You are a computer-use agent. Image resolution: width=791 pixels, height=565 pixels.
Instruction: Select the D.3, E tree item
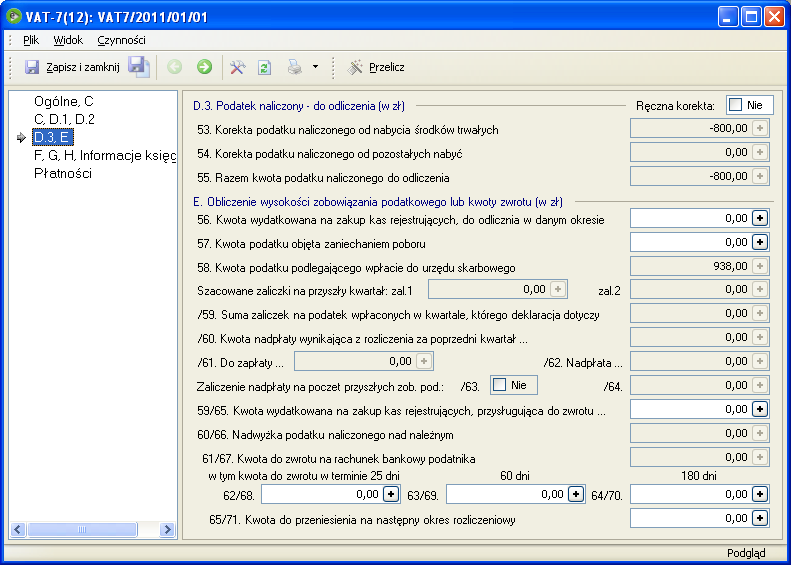pos(53,137)
